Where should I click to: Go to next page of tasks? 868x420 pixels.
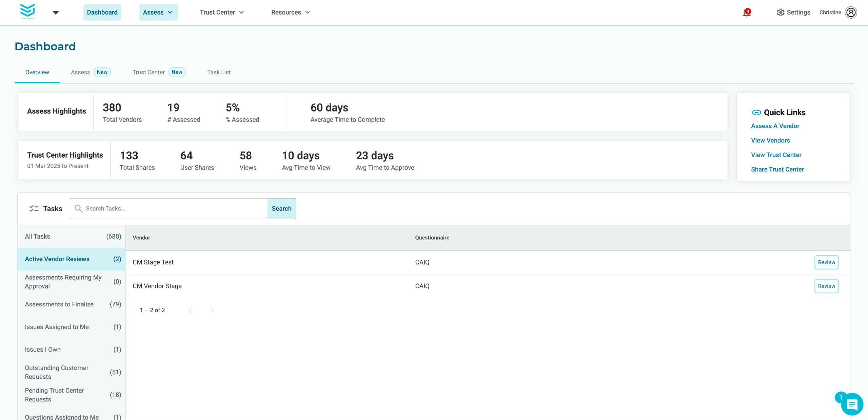coord(212,310)
